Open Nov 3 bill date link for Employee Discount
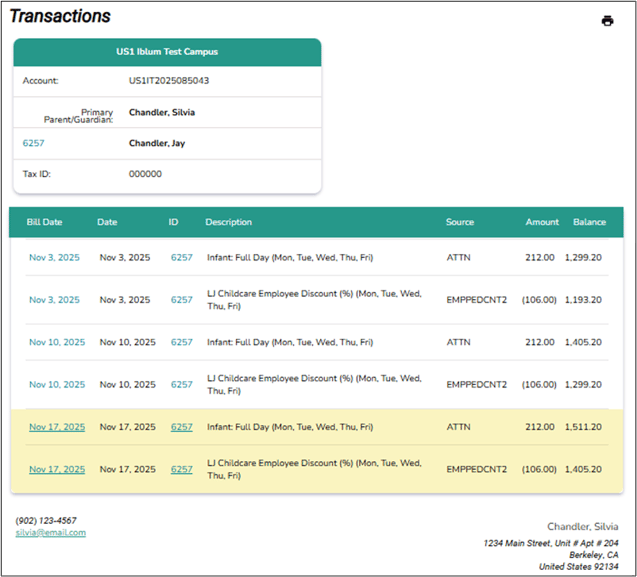Screen dimensions: 637x577 (x=54, y=300)
